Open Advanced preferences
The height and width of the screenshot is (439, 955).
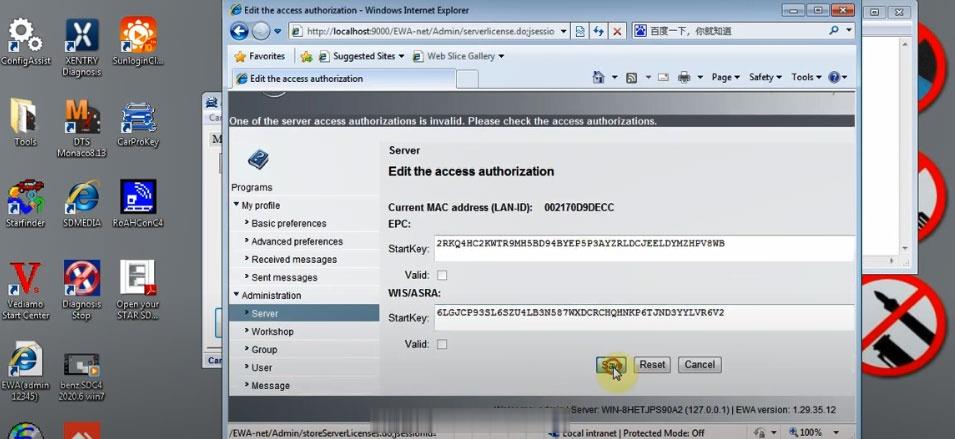click(x=297, y=241)
